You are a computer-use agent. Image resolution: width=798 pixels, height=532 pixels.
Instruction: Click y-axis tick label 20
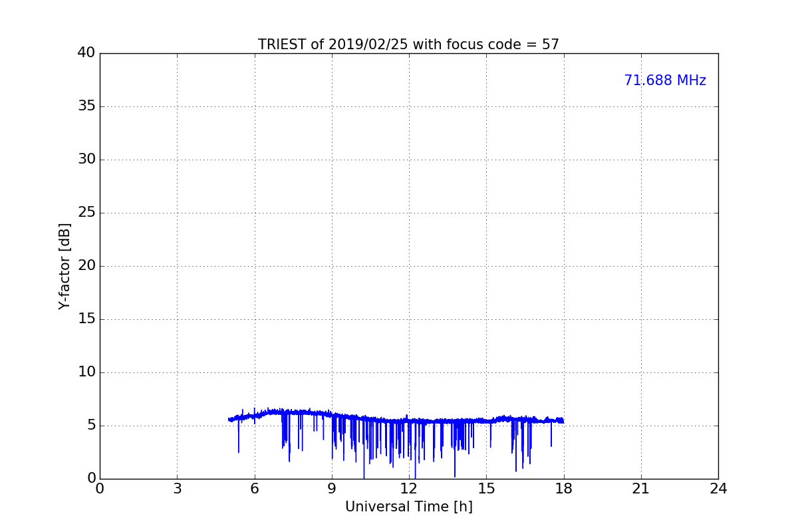point(86,266)
